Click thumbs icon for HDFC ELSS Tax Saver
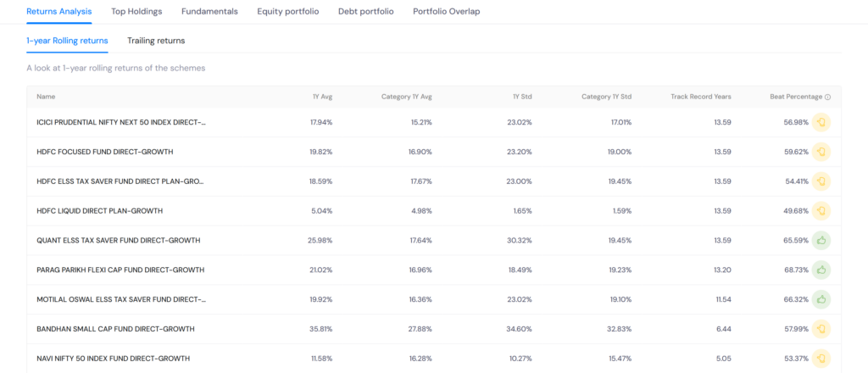 [x=821, y=181]
